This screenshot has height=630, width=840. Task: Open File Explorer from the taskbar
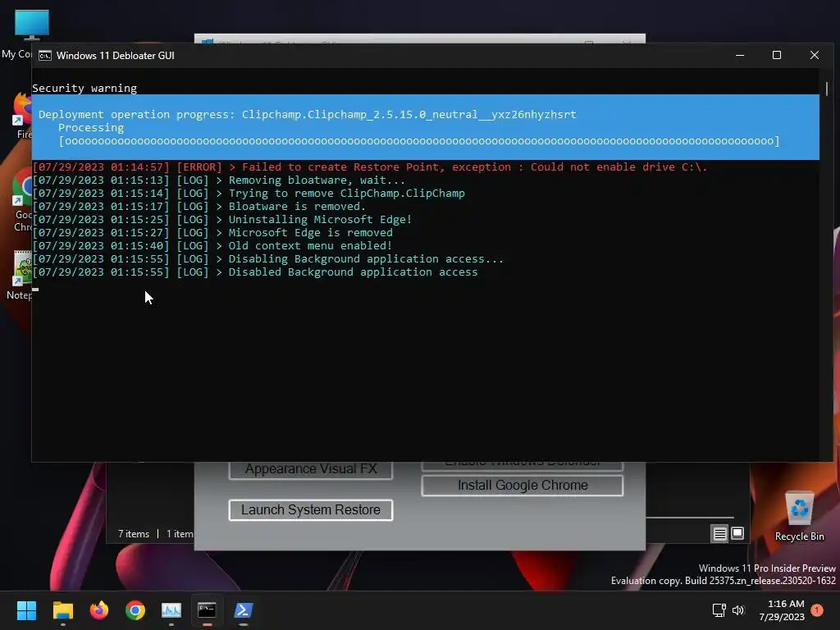click(62, 610)
